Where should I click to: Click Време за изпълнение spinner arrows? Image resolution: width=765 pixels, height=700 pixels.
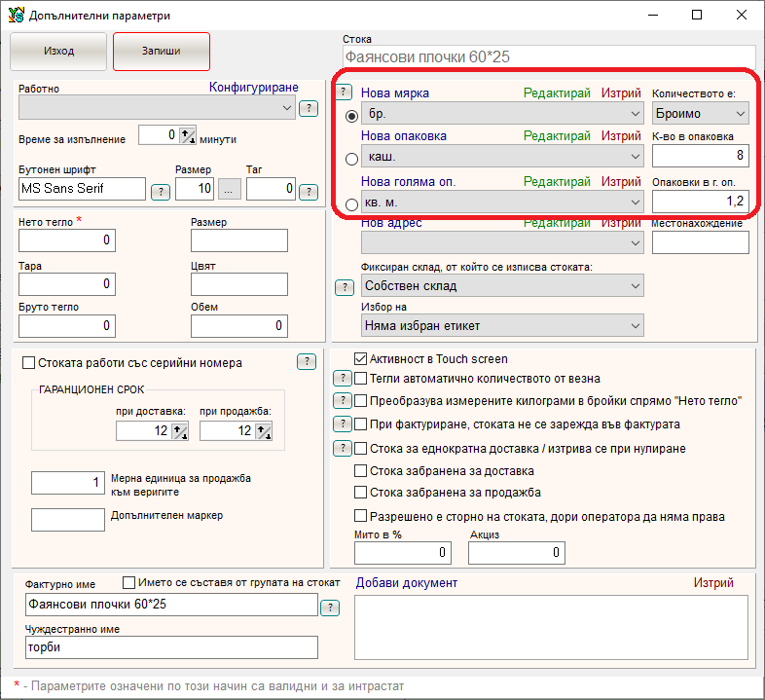[x=188, y=135]
